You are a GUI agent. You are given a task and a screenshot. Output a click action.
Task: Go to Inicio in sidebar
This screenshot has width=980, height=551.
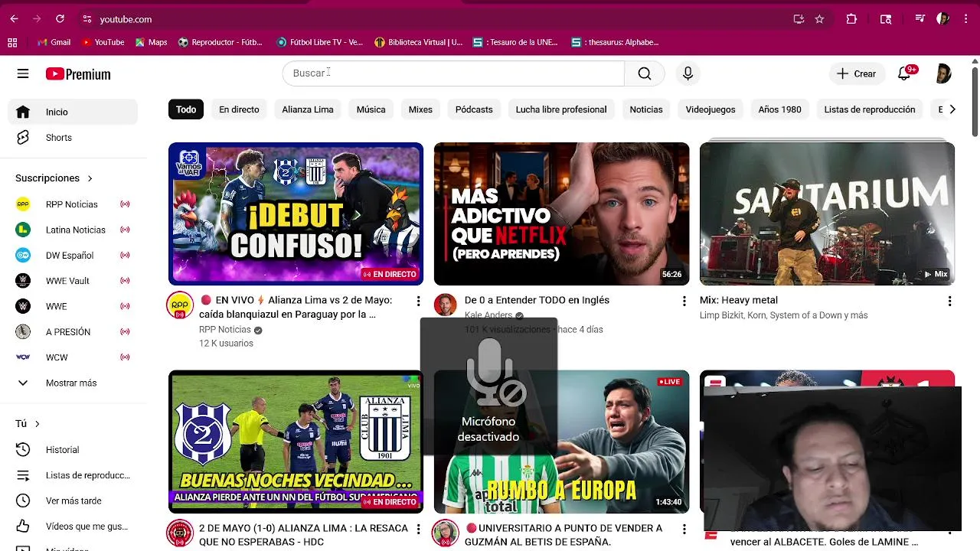click(73, 112)
